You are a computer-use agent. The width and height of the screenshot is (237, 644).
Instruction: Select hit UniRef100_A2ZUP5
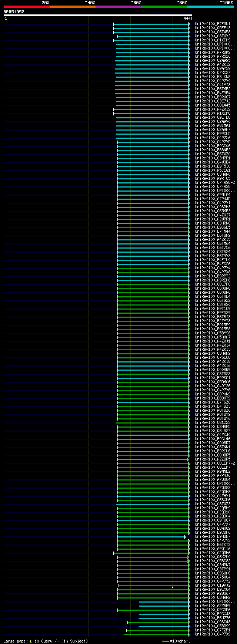(213, 459)
